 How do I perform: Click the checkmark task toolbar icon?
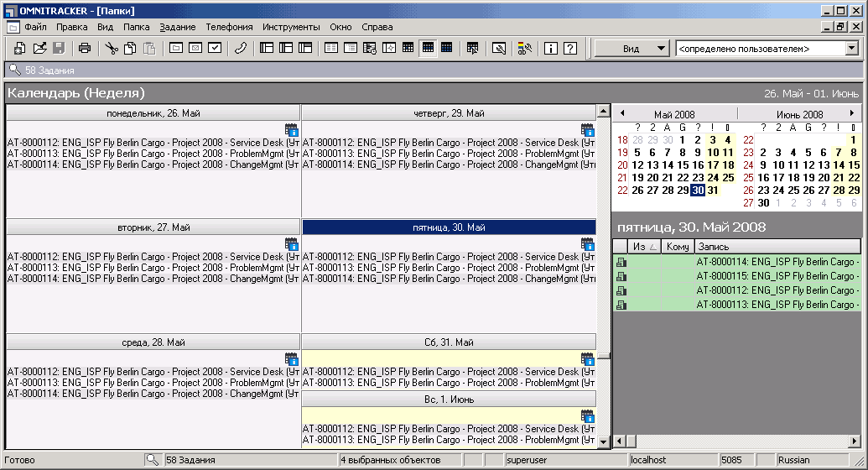(x=215, y=48)
